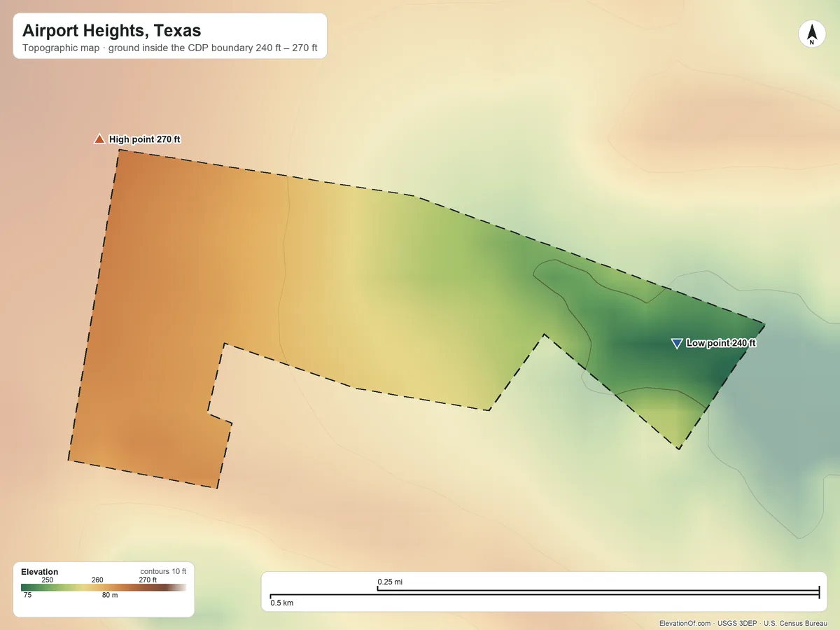Click the '0.5 km' scale bar label
840x630 pixels.
[282, 603]
